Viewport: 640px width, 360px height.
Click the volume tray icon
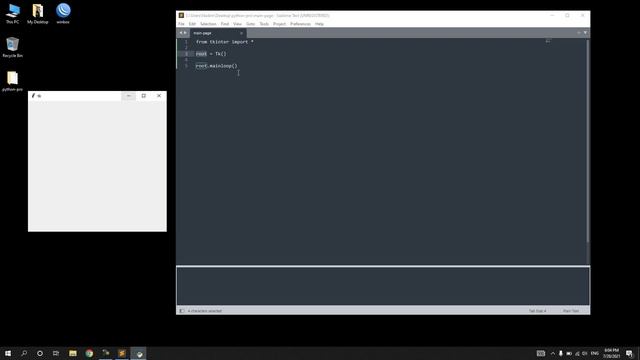tap(585, 353)
